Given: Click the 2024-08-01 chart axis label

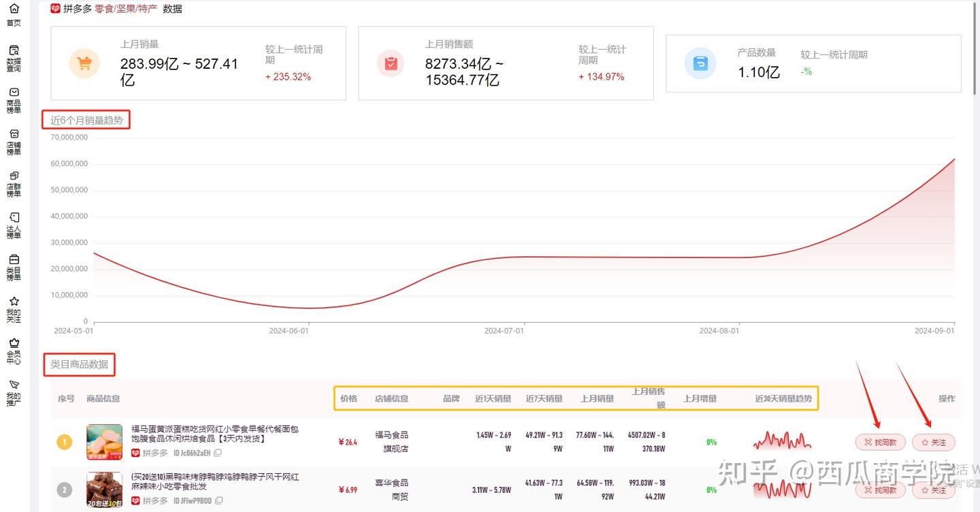Looking at the screenshot, I should [719, 331].
